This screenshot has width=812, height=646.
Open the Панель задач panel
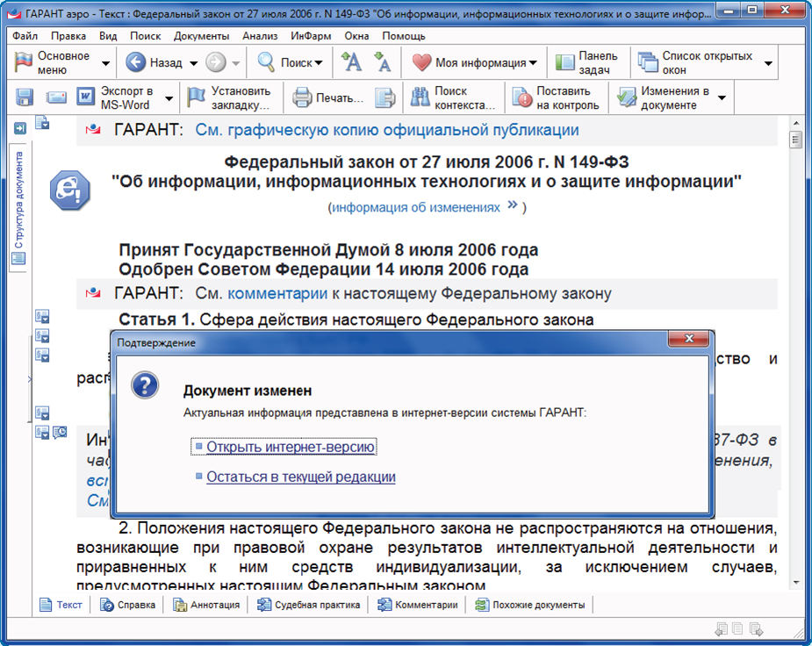(x=587, y=62)
